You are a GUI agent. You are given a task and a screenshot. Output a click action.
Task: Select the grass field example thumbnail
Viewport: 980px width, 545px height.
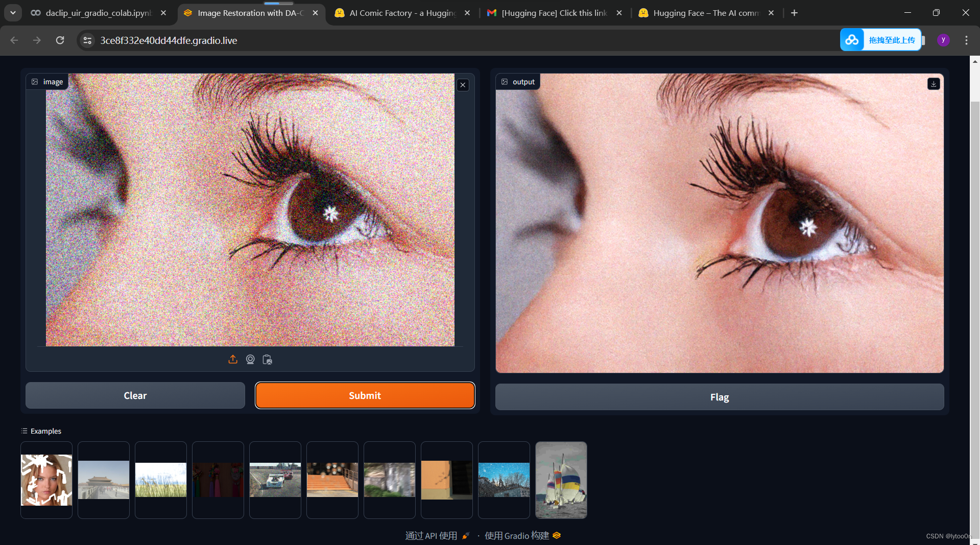pos(161,480)
